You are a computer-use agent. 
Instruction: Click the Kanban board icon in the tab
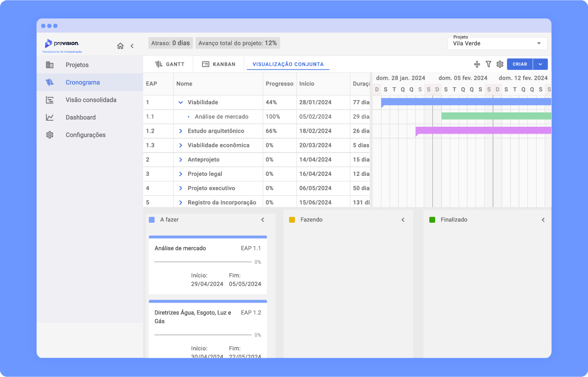pos(206,64)
